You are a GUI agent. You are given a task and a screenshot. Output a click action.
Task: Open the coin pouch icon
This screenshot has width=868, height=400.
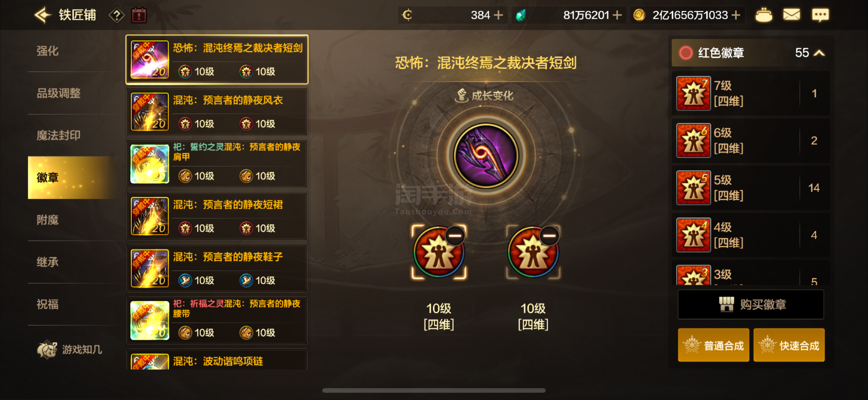[x=764, y=15]
